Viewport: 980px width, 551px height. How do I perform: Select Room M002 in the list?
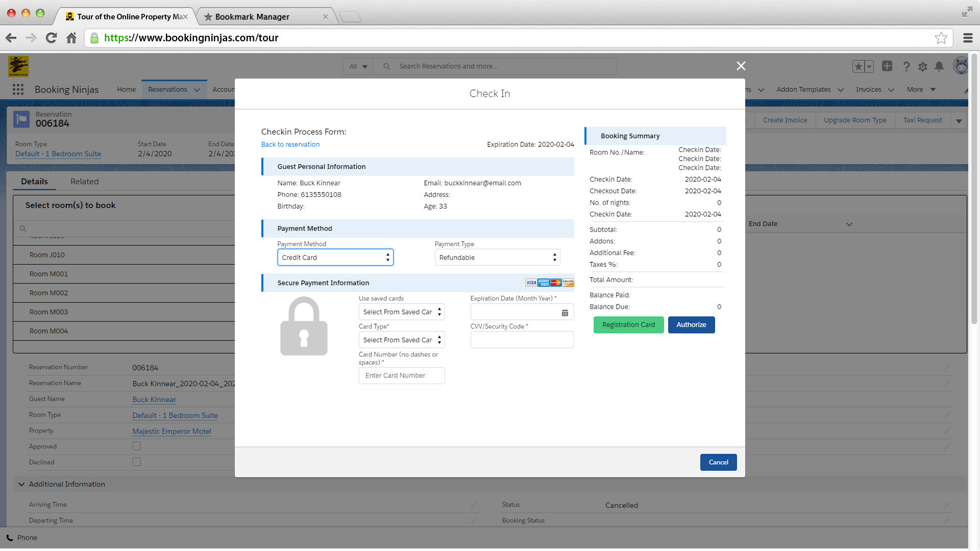[x=124, y=293]
